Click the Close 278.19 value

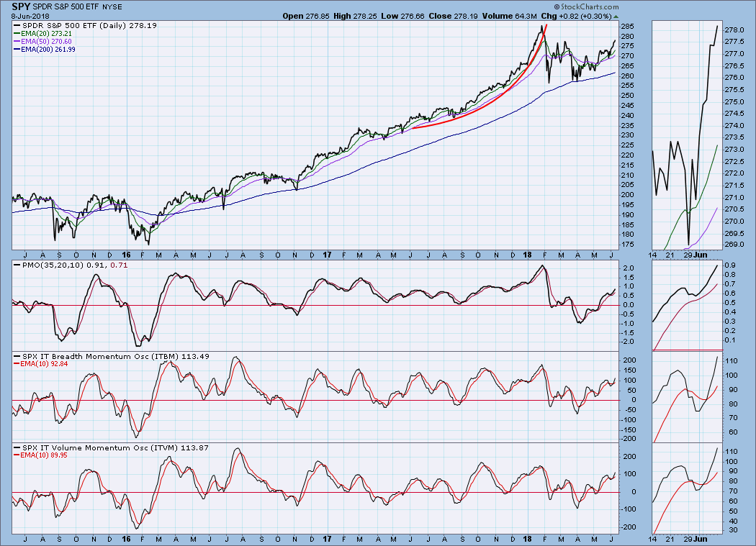pyautogui.click(x=453, y=16)
